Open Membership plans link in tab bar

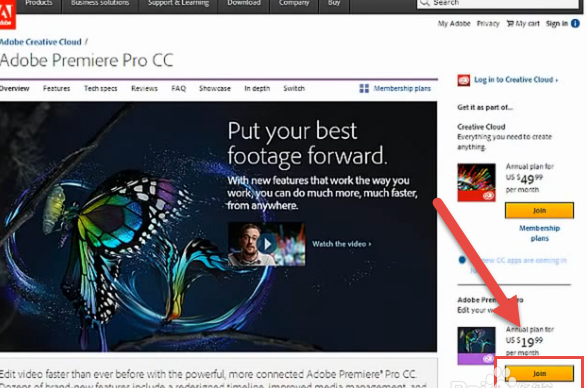pyautogui.click(x=402, y=88)
